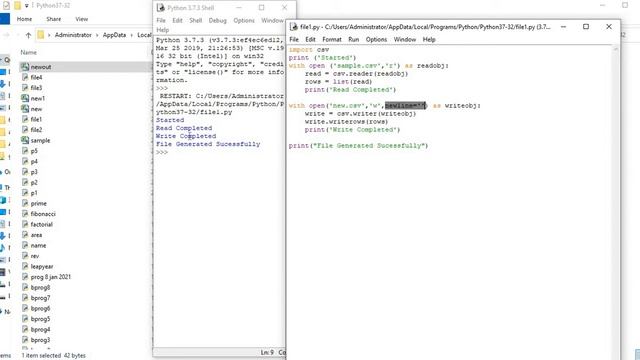Click the file1.py editor title bar icon
640x360 pixels.
pos(293,27)
